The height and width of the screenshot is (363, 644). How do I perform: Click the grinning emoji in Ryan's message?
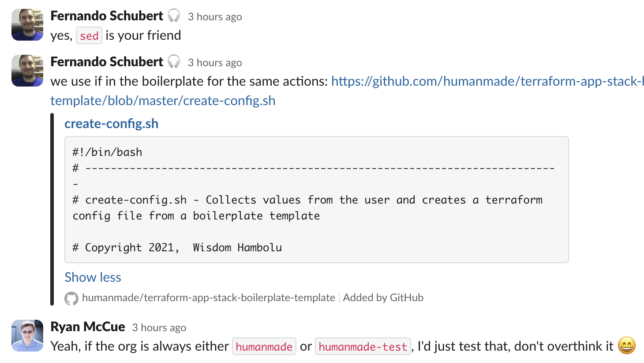click(x=626, y=346)
